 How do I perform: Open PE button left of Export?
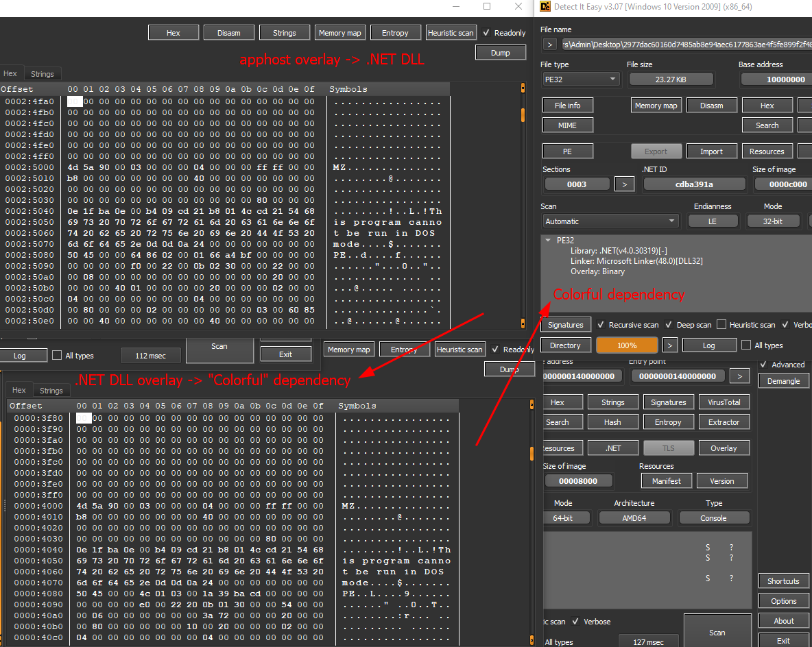[568, 151]
